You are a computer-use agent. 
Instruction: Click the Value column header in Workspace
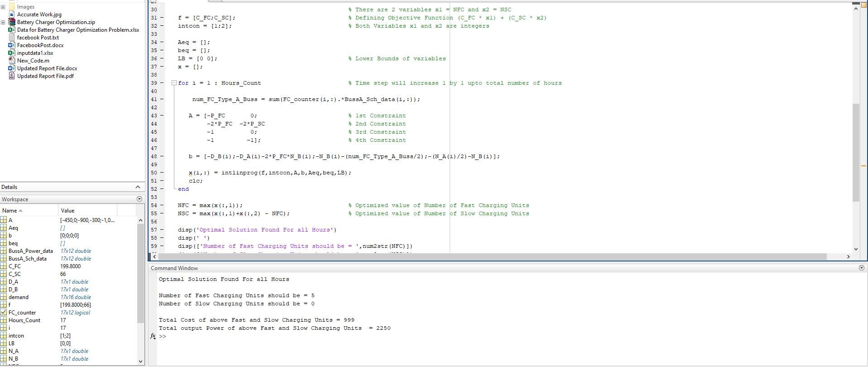point(88,210)
